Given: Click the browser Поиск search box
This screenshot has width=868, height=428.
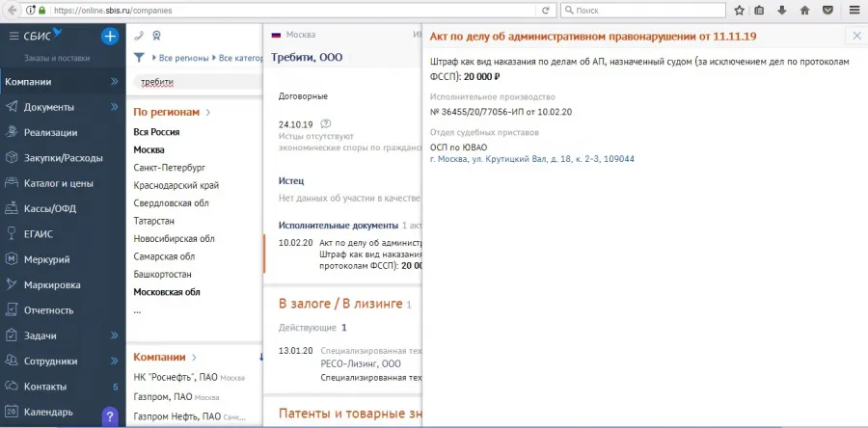Looking at the screenshot, I should (x=643, y=11).
